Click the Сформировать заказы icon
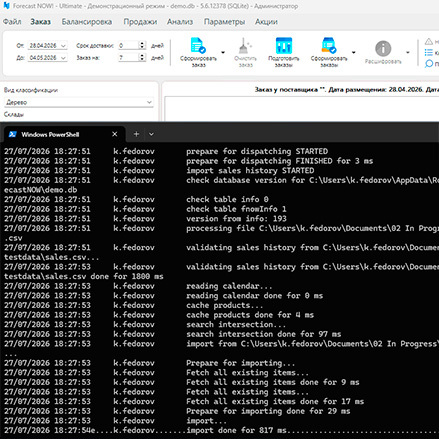Viewport: 439px width, 439px height. click(329, 46)
